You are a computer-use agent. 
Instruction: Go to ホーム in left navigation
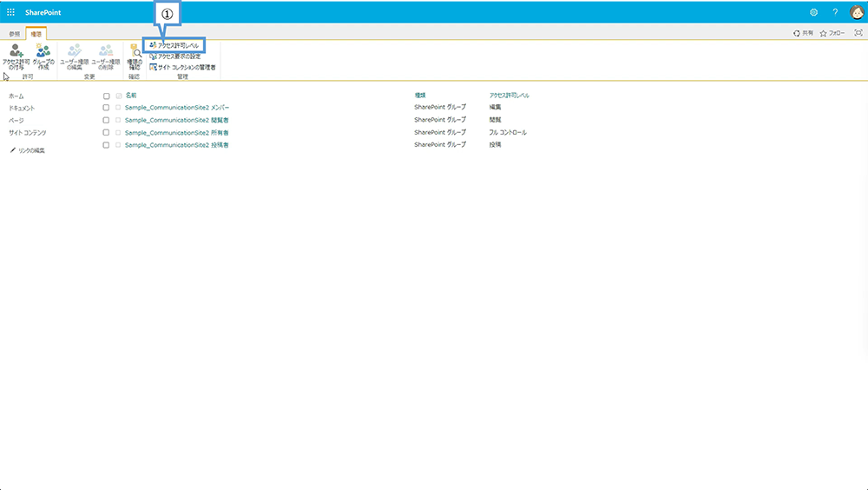tap(16, 96)
